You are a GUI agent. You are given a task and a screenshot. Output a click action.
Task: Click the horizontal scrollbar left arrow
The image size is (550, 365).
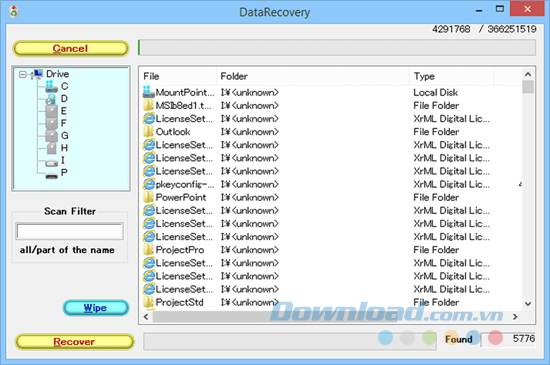tap(146, 317)
